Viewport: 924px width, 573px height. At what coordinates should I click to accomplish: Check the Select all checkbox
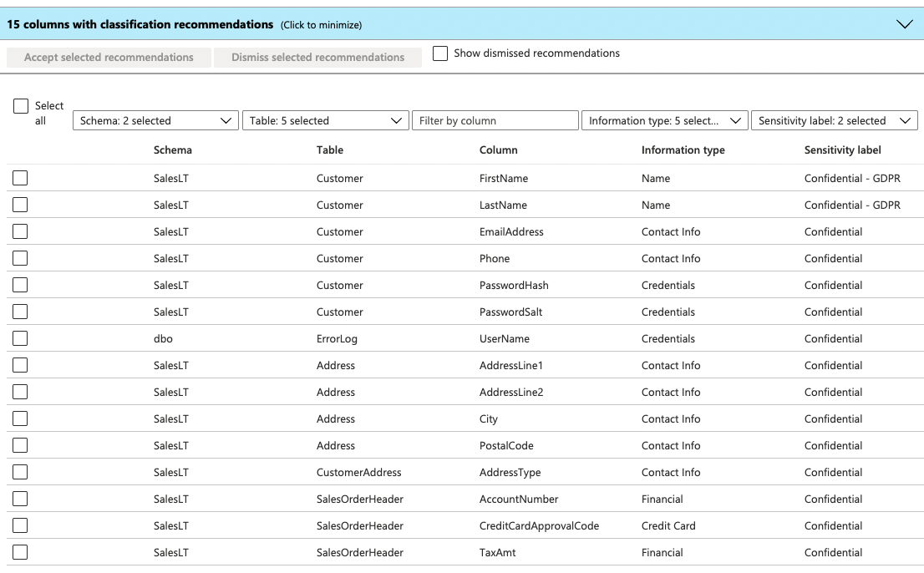click(21, 107)
